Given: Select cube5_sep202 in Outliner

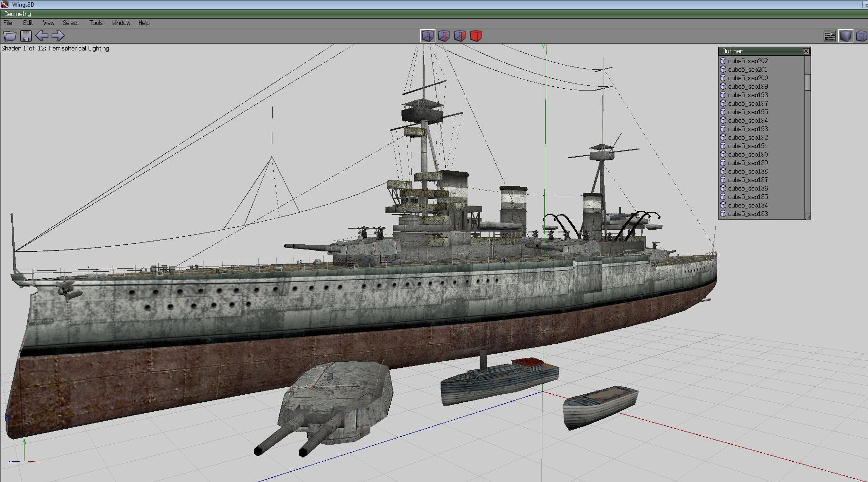Looking at the screenshot, I should click(747, 61).
